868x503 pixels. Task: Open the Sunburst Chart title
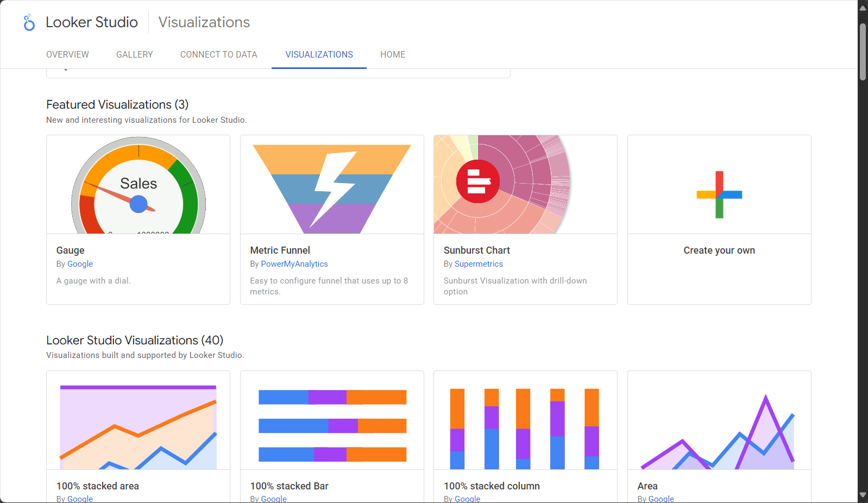477,250
